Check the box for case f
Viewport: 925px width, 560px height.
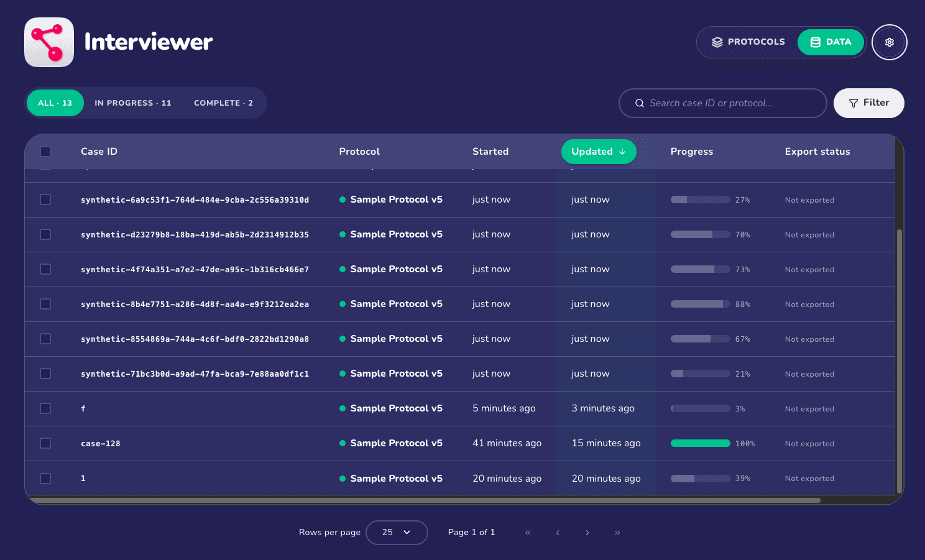(x=45, y=408)
